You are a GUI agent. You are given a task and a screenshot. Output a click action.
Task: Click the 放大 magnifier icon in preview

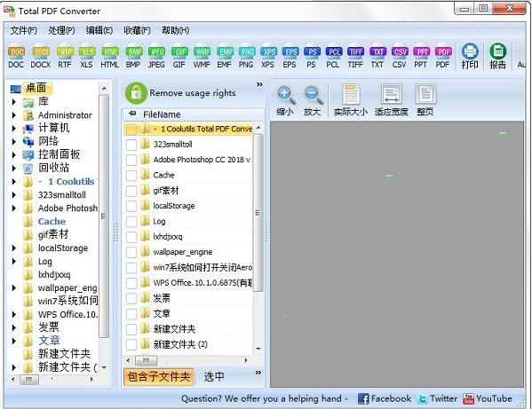(x=313, y=95)
